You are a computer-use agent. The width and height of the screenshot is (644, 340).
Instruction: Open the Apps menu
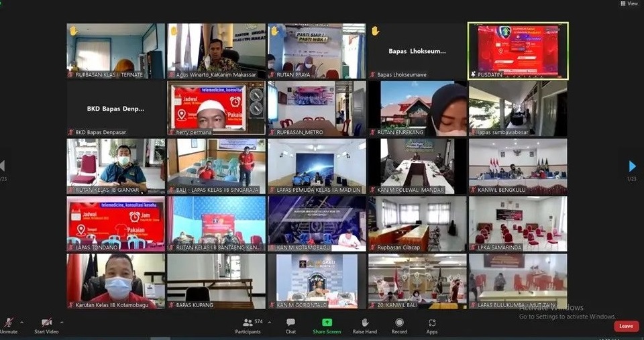(432, 326)
